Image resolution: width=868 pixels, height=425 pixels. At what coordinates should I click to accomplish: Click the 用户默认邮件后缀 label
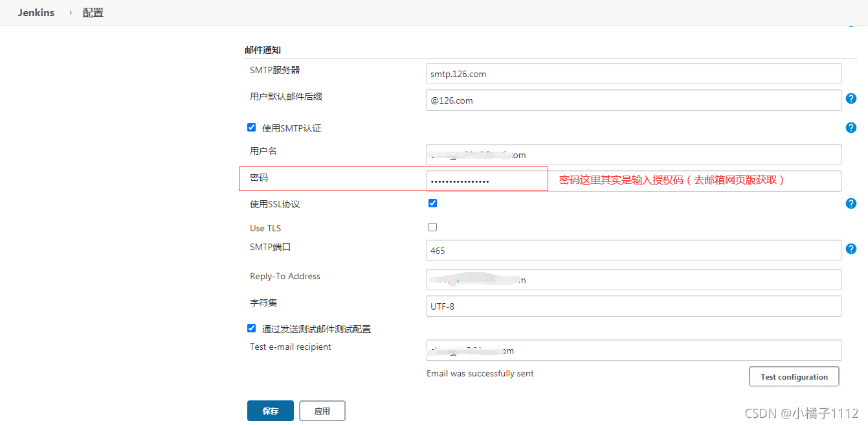point(286,96)
